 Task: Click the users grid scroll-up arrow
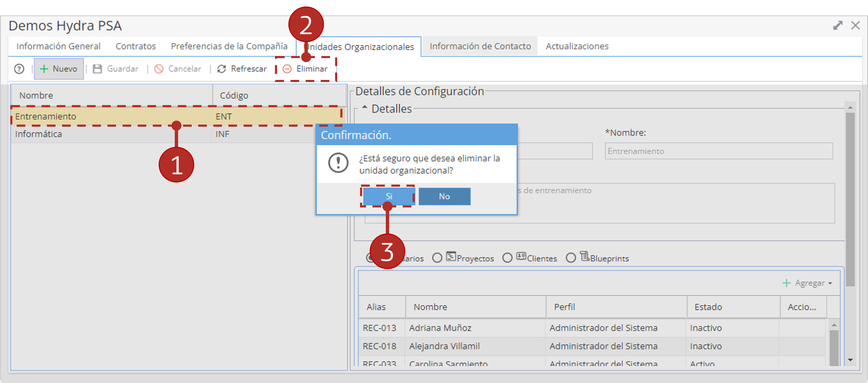(834, 325)
